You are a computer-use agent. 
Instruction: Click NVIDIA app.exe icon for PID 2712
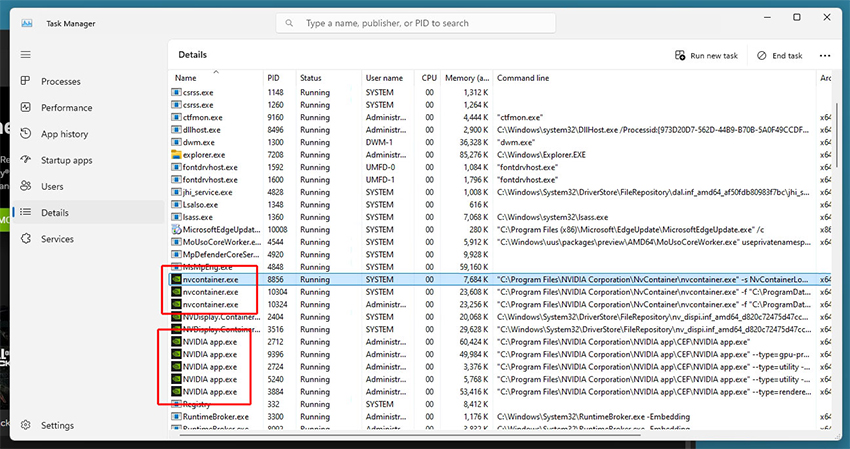click(x=176, y=342)
